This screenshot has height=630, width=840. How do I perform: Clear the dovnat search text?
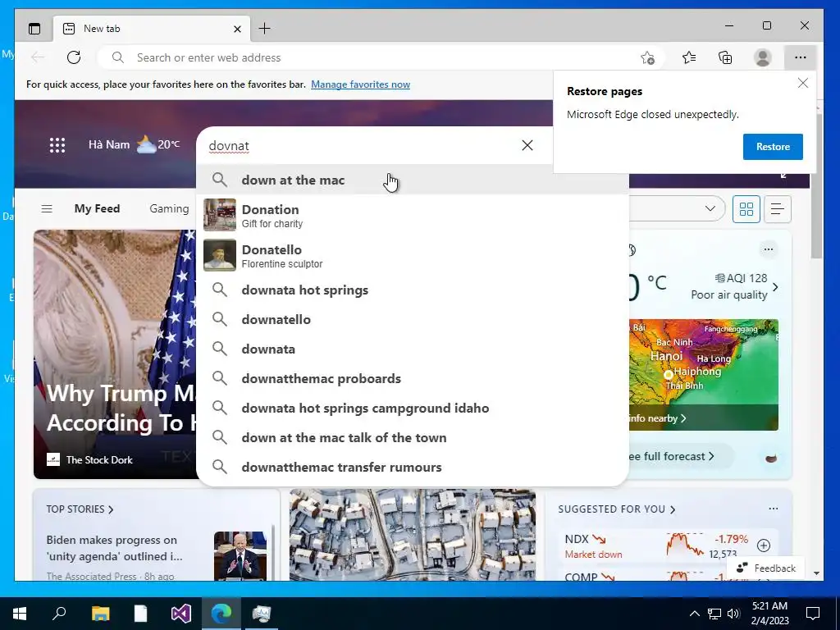point(527,145)
